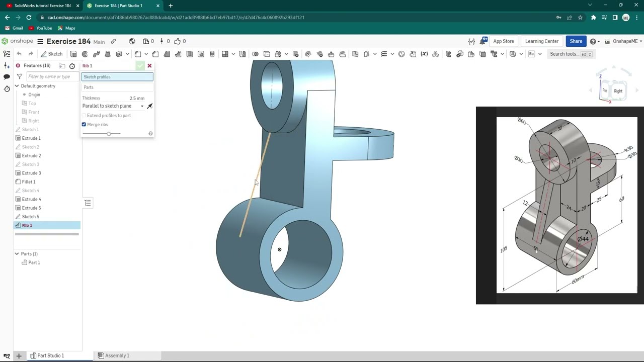Adjust the rib dialog preview slider
This screenshot has width=644, height=362.
click(109, 134)
